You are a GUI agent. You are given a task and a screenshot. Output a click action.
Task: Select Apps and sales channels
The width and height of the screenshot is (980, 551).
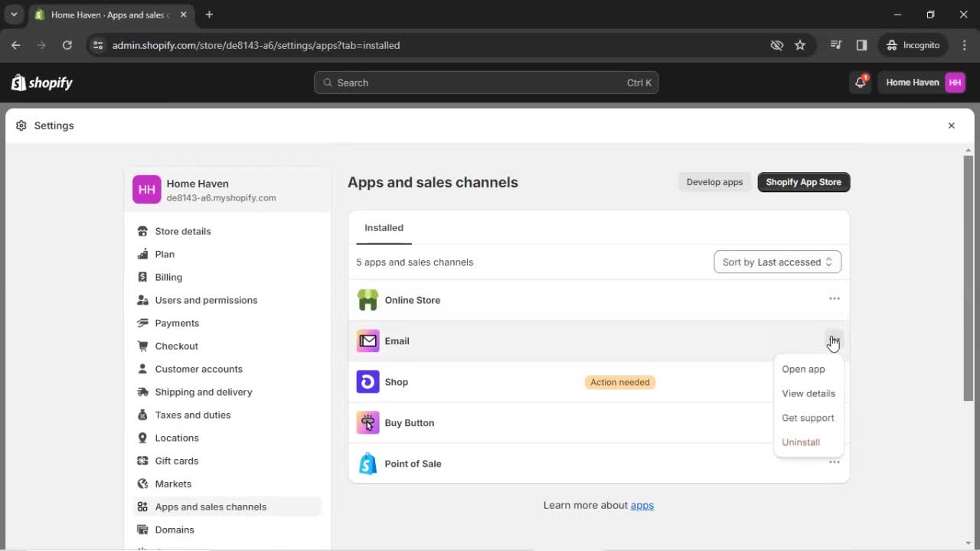coord(227,507)
